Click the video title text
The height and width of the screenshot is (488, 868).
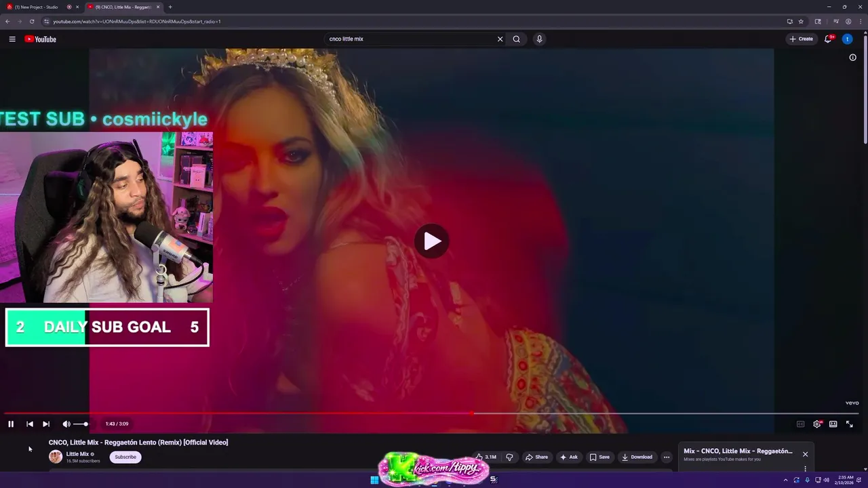[x=138, y=443]
